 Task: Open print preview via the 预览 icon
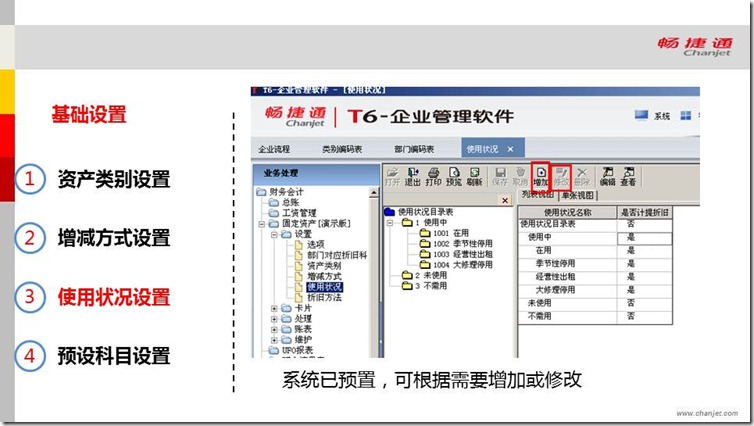[453, 176]
